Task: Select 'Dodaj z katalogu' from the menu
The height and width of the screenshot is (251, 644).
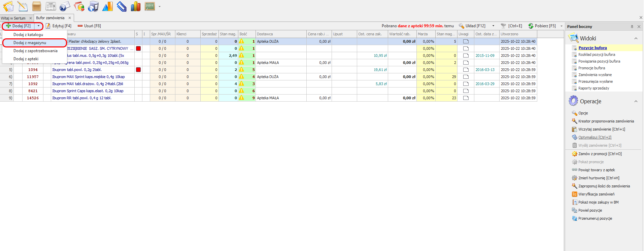Action: click(x=28, y=35)
